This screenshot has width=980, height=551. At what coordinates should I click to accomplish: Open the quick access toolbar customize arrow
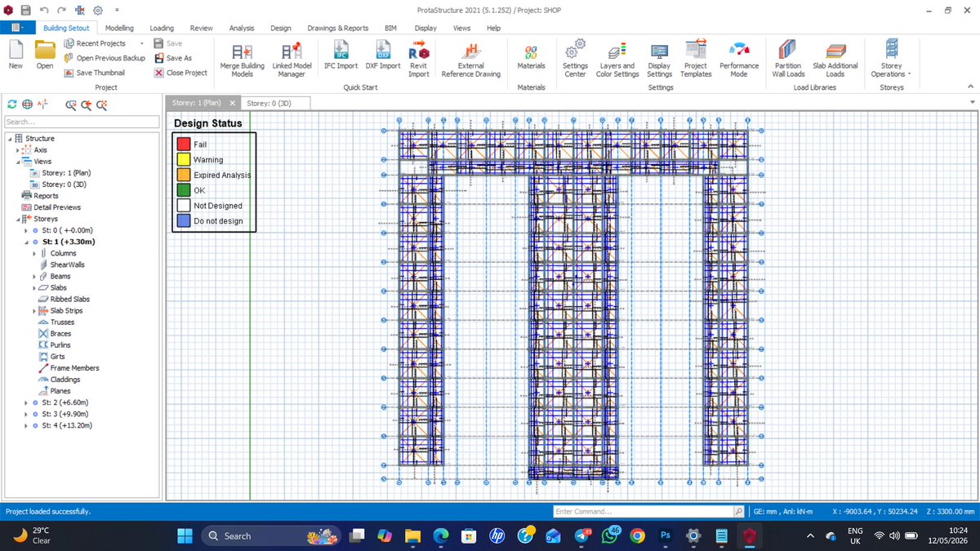[118, 11]
